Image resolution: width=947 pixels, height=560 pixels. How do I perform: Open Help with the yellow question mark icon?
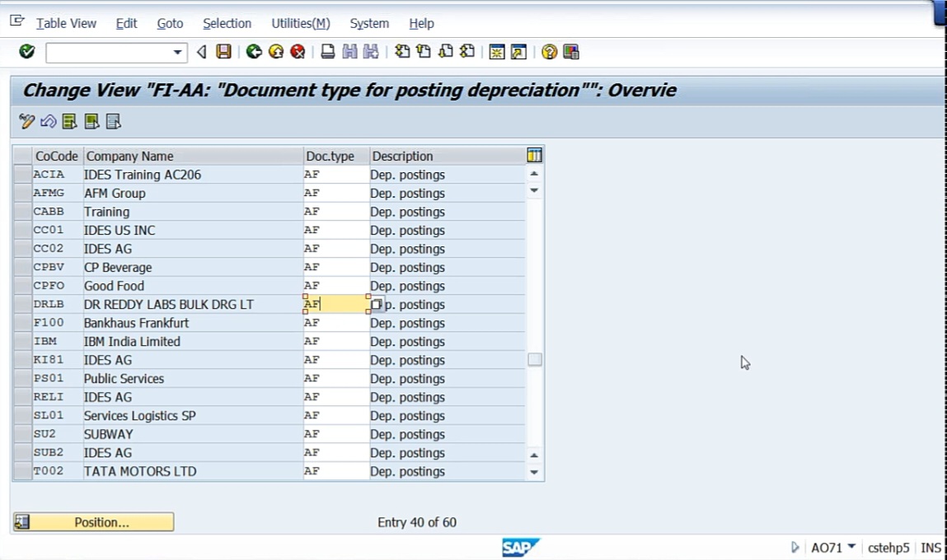(549, 53)
